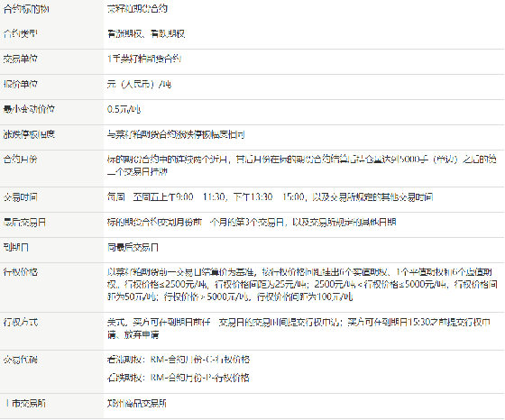Select the trading hours text with 9:00—11:30
505x420 pixels.
click(x=270, y=196)
